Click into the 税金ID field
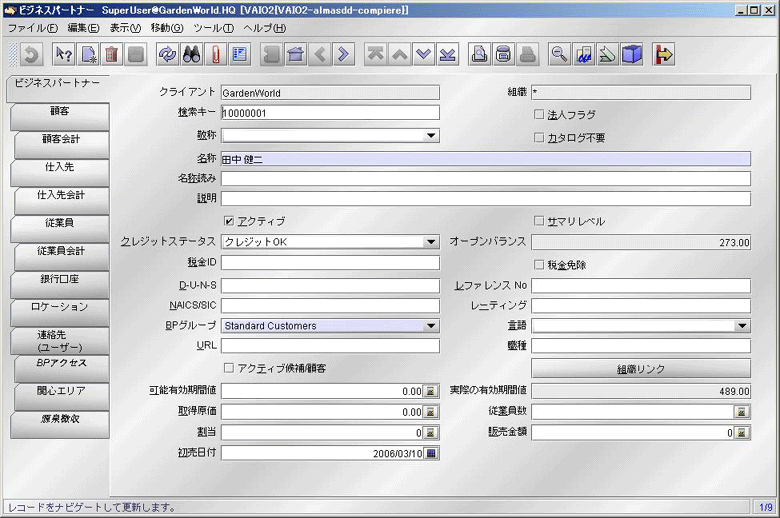Image resolution: width=780 pixels, height=518 pixels. point(330,263)
